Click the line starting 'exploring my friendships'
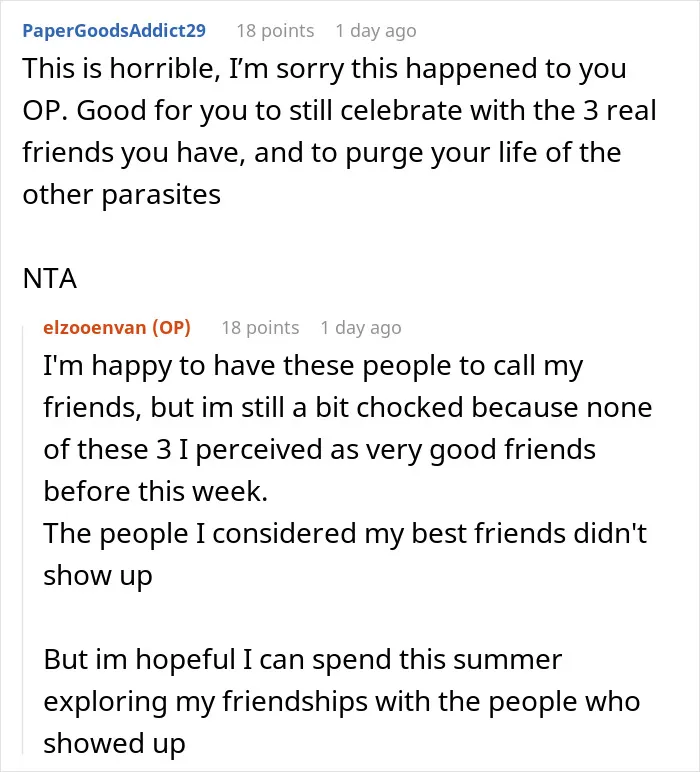Image resolution: width=700 pixels, height=772 pixels. tap(342, 702)
